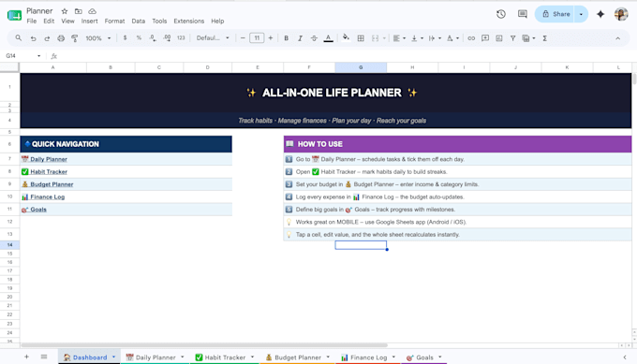Viewport: 637px width, 364px height.
Task: Format as currency with dollar icon
Action: [125, 37]
